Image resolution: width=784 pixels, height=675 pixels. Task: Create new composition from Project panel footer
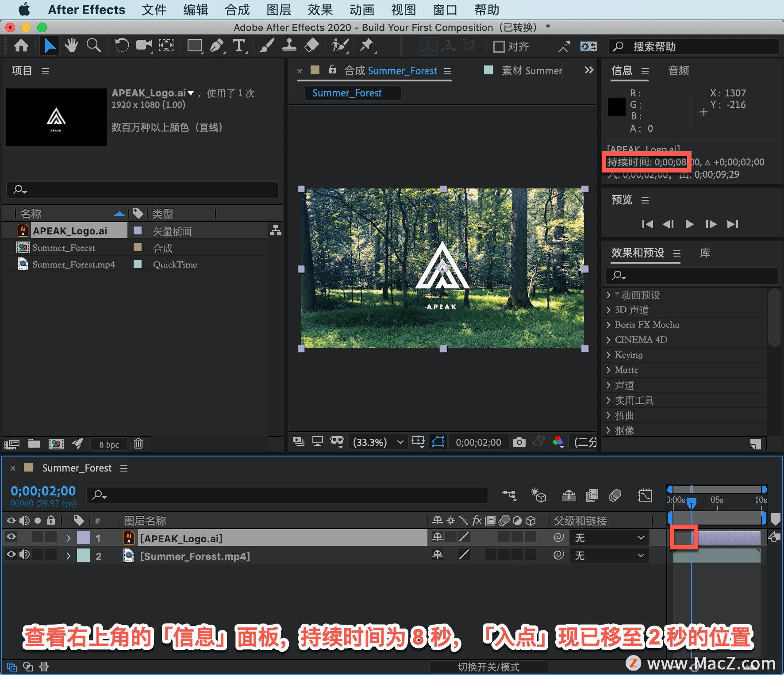point(56,444)
